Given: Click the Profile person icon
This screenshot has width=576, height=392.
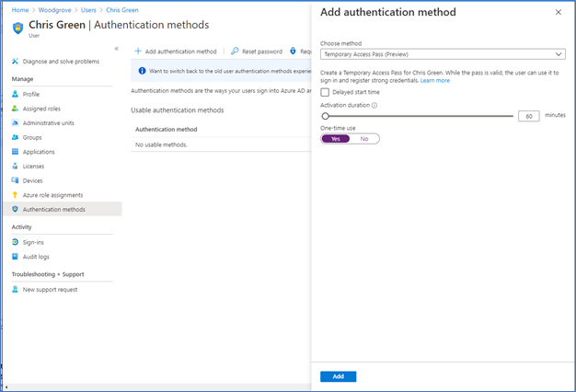Looking at the screenshot, I should (15, 94).
